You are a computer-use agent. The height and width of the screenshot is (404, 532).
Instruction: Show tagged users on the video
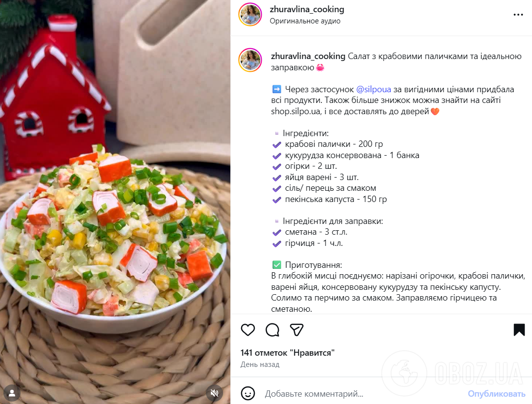[12, 393]
